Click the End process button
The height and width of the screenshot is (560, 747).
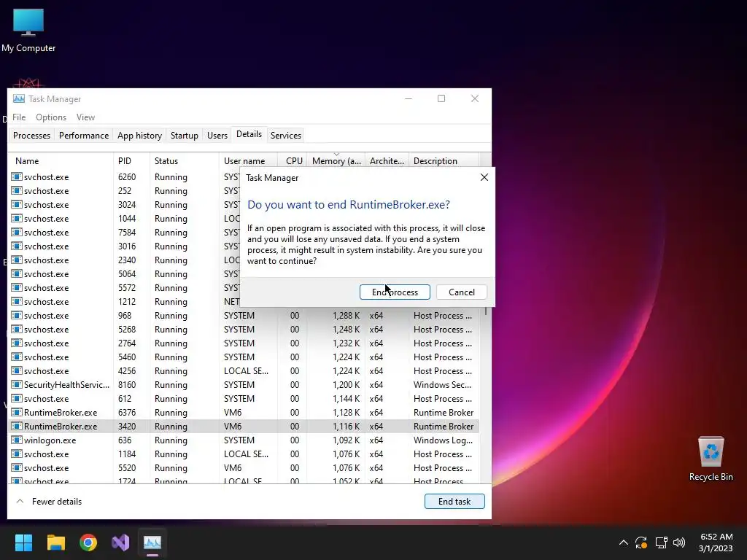(x=395, y=292)
